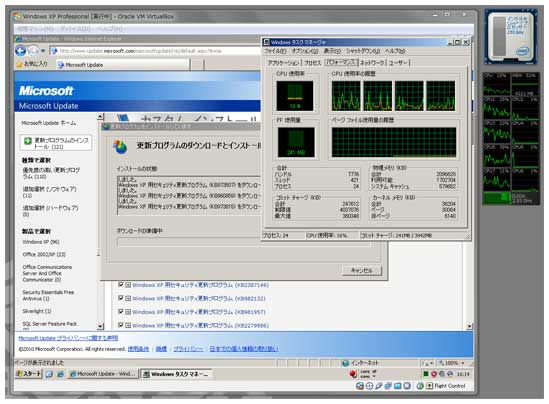Uncheck the KB2279986 security update checkbox
The height and width of the screenshot is (404, 549).
(x=121, y=325)
